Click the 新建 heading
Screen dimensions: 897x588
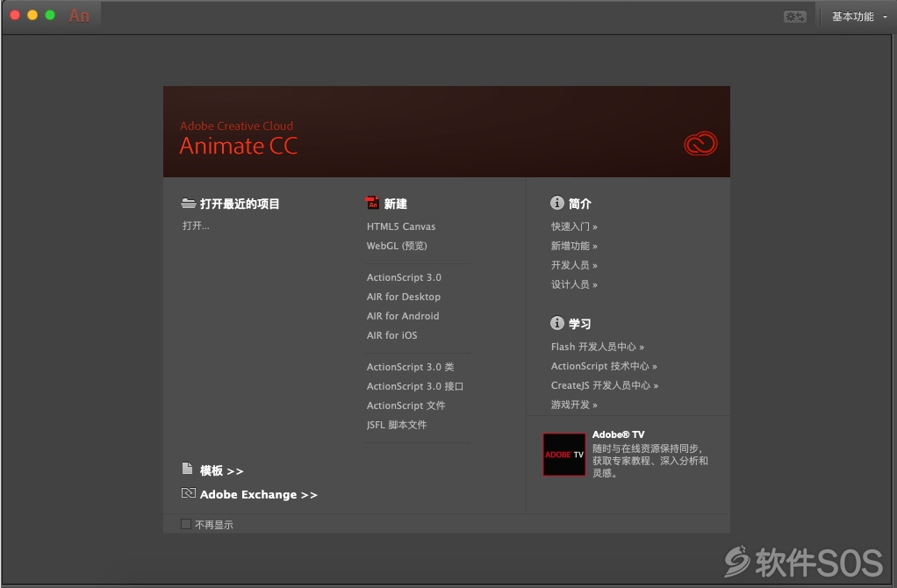395,204
